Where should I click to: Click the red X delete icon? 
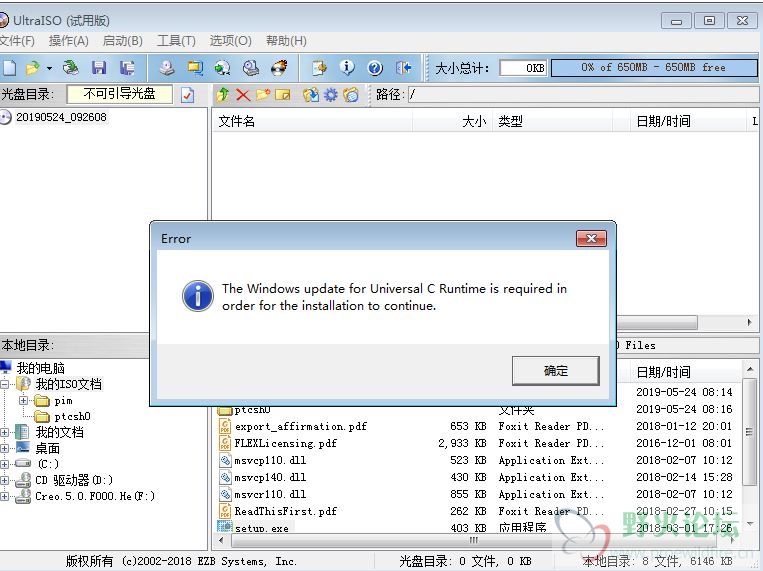(x=243, y=95)
